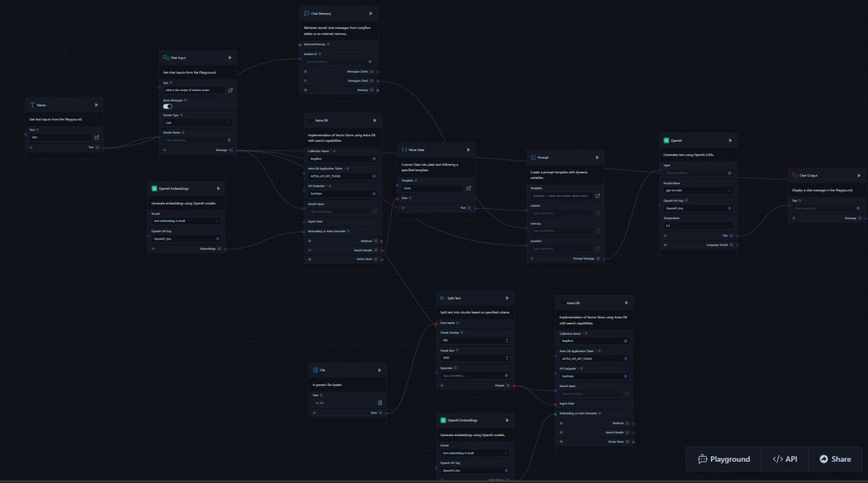The height and width of the screenshot is (483, 868).
Task: Run the Chat Output node
Action: coord(859,175)
